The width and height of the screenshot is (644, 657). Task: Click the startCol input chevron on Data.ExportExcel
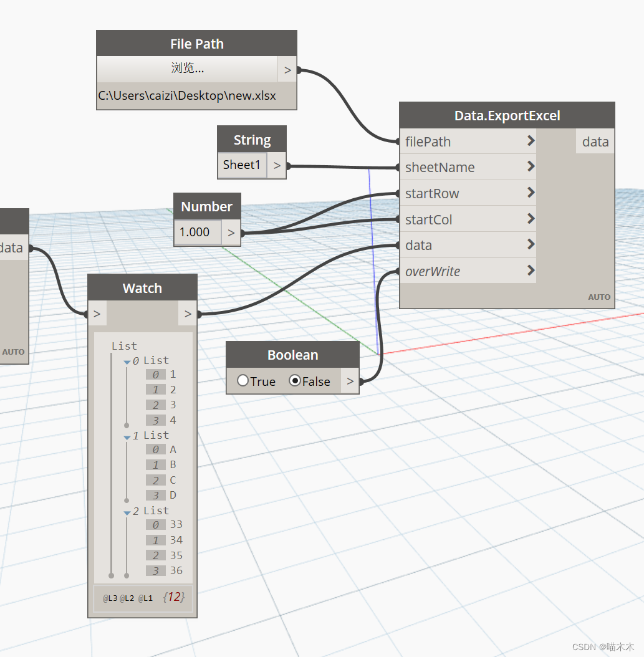point(531,218)
